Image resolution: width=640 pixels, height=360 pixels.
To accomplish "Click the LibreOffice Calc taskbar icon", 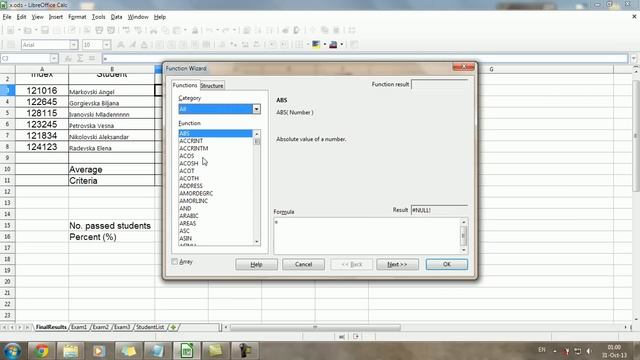I will (187, 351).
